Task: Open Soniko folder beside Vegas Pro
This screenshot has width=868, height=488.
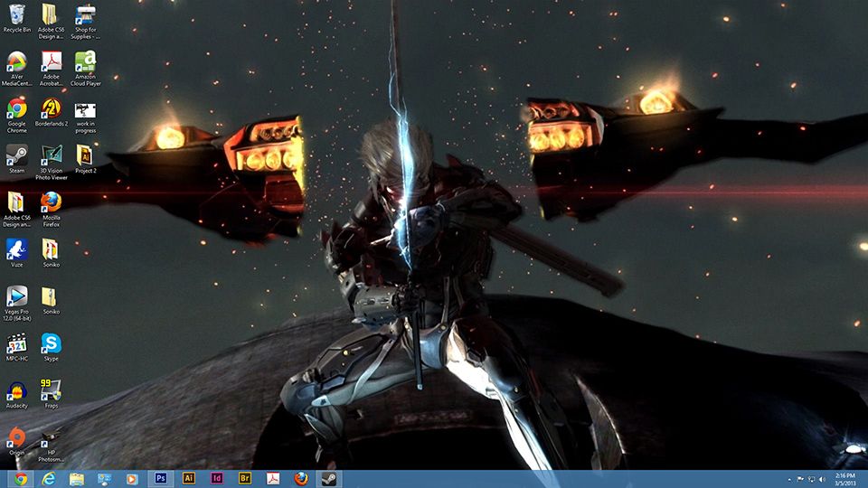Action: (51, 300)
